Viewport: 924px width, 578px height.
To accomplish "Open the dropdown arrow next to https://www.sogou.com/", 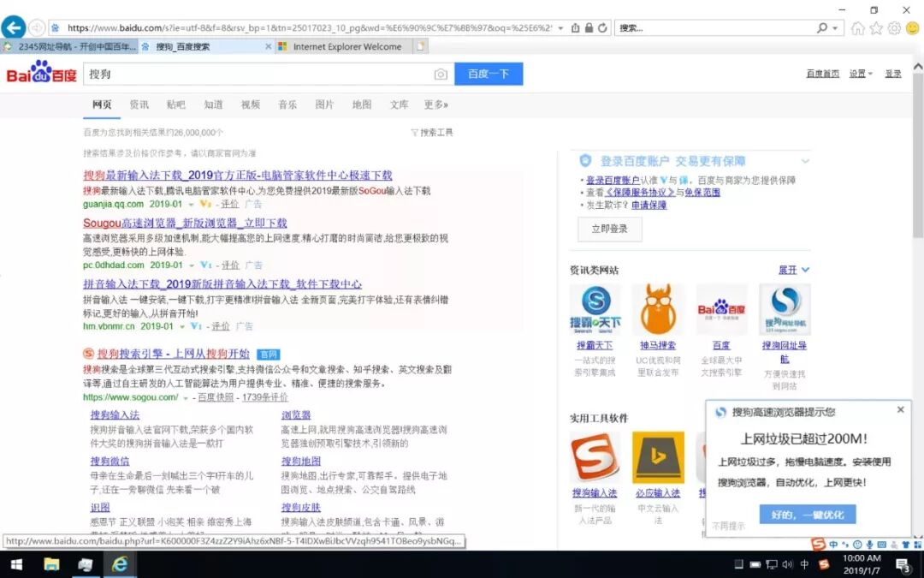I will coord(186,398).
